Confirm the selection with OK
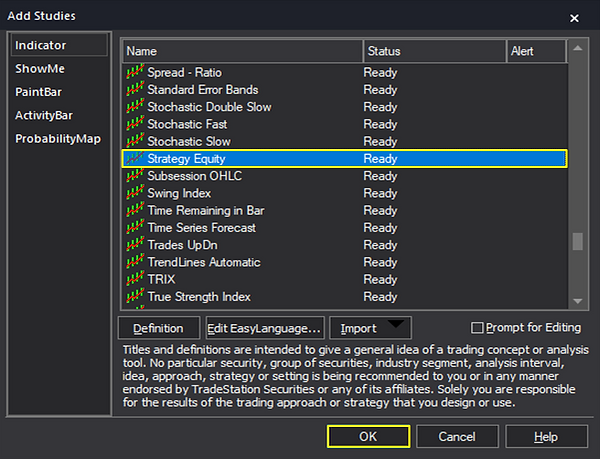Image resolution: width=600 pixels, height=459 pixels. (x=368, y=436)
